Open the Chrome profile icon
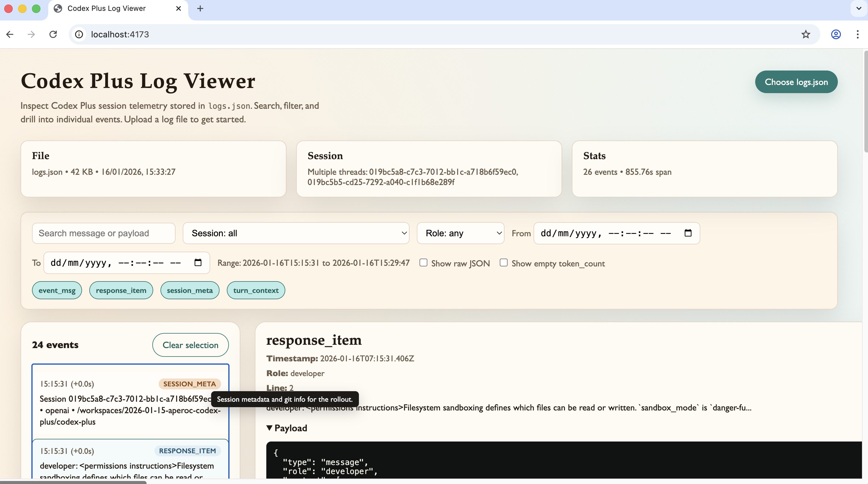Image resolution: width=868 pixels, height=484 pixels. coord(836,34)
